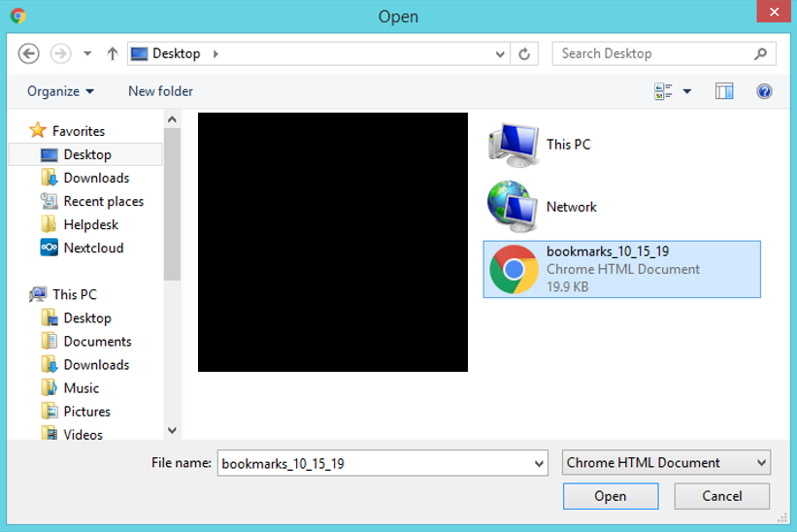
Task: Open Pictures folder in sidebar
Action: tap(86, 412)
